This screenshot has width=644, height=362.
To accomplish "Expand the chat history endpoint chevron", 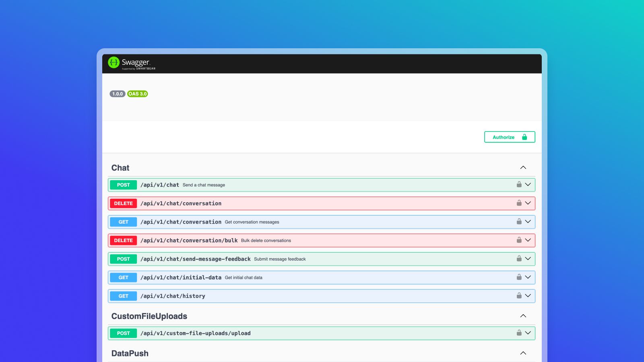I will (528, 296).
